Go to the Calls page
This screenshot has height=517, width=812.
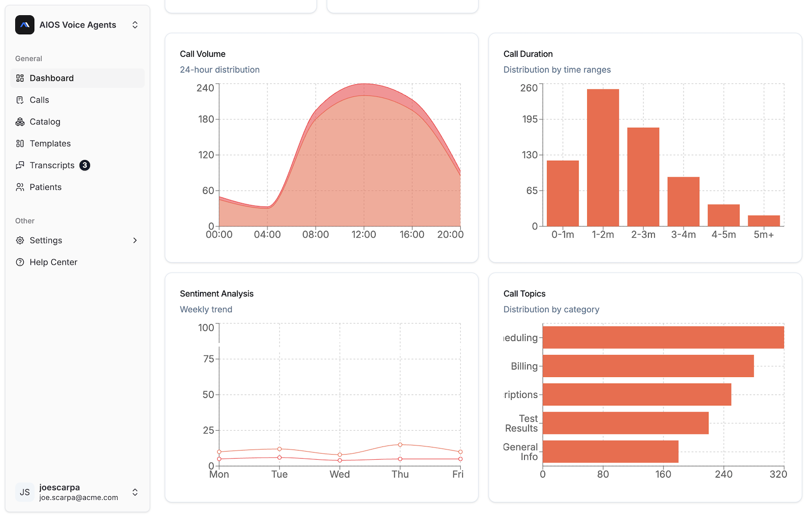click(40, 100)
